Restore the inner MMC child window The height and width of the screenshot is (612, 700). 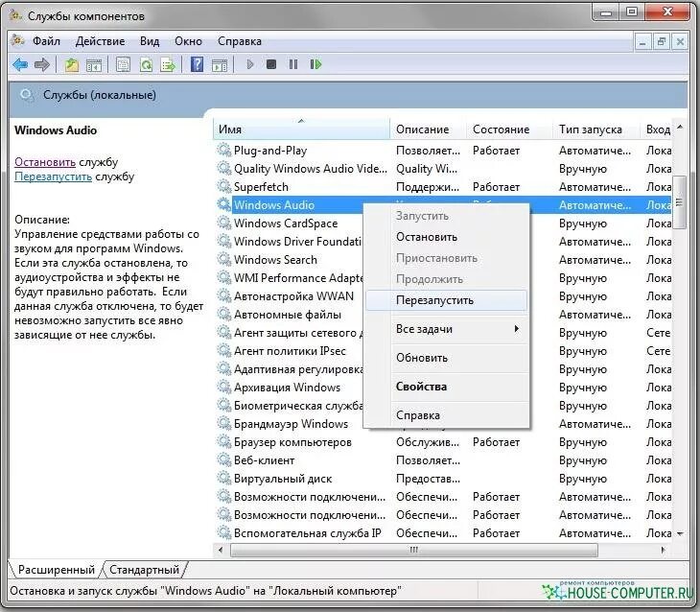[x=661, y=42]
